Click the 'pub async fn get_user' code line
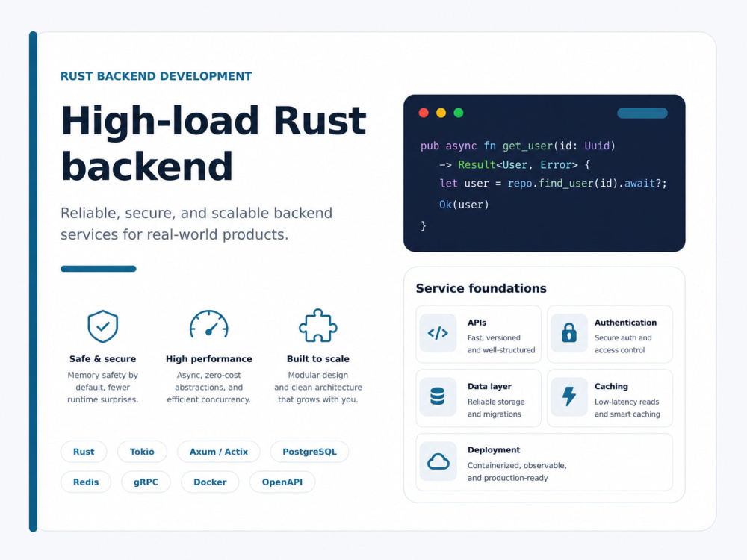The image size is (747, 560). [518, 146]
